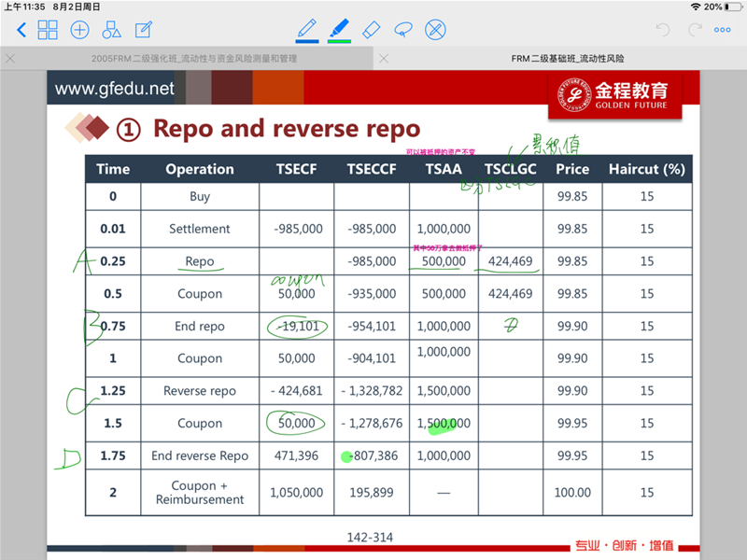
Task: Redo the last action
Action: tap(694, 30)
